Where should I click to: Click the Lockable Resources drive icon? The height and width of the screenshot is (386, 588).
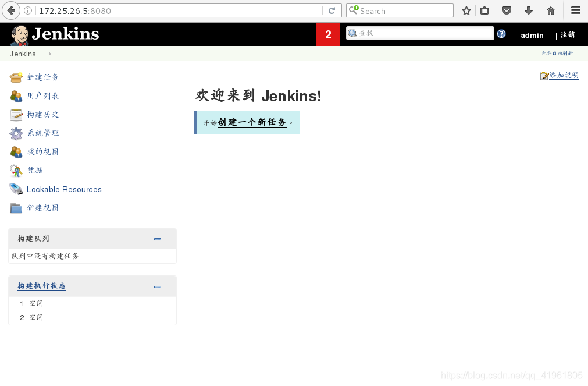click(x=16, y=189)
